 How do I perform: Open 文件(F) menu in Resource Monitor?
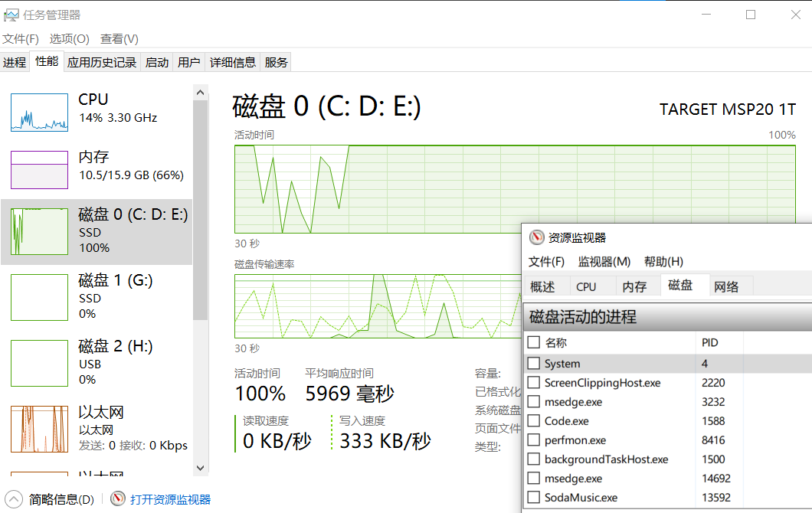tap(546, 261)
